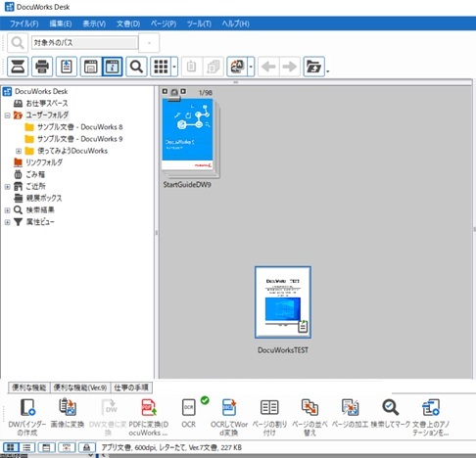
Task: Open the 編集(E) menu
Action: click(61, 23)
